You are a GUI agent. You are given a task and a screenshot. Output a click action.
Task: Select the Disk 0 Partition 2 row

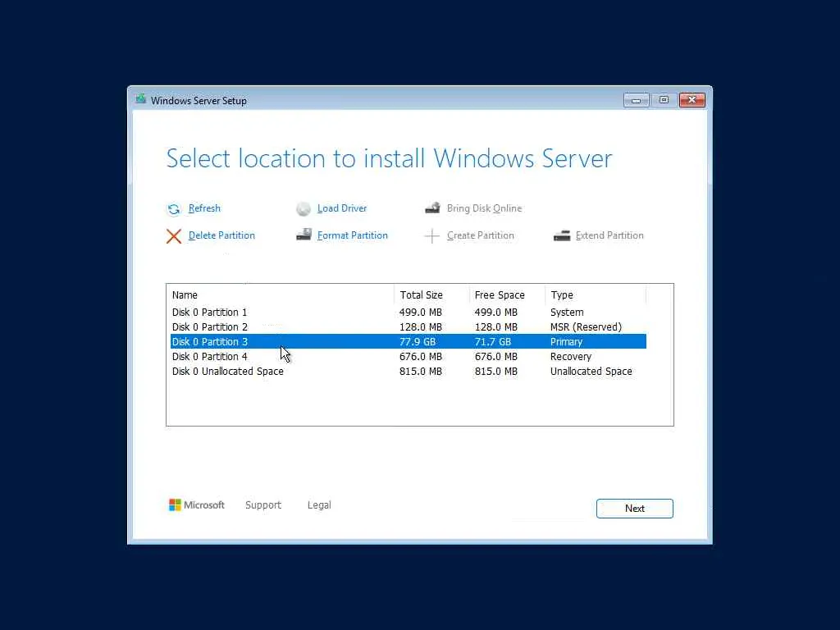click(x=409, y=326)
